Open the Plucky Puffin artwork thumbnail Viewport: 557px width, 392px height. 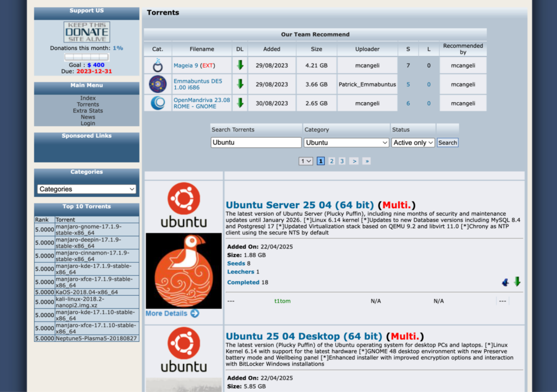pos(183,270)
